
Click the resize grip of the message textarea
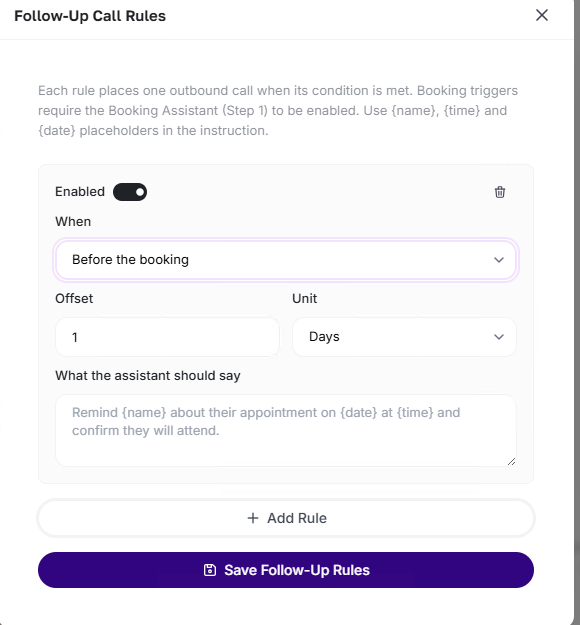pyautogui.click(x=511, y=462)
